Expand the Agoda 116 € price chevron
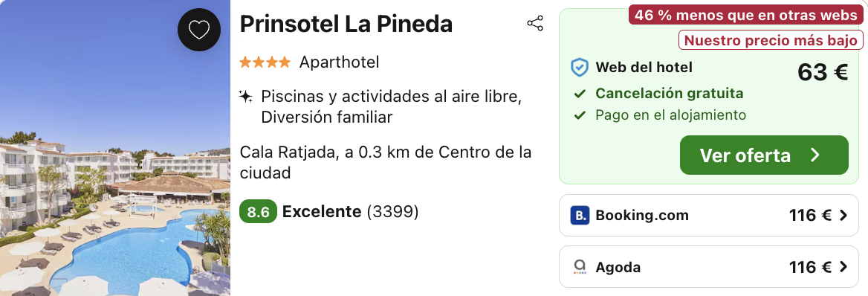This screenshot has width=868, height=296. pyautogui.click(x=843, y=267)
